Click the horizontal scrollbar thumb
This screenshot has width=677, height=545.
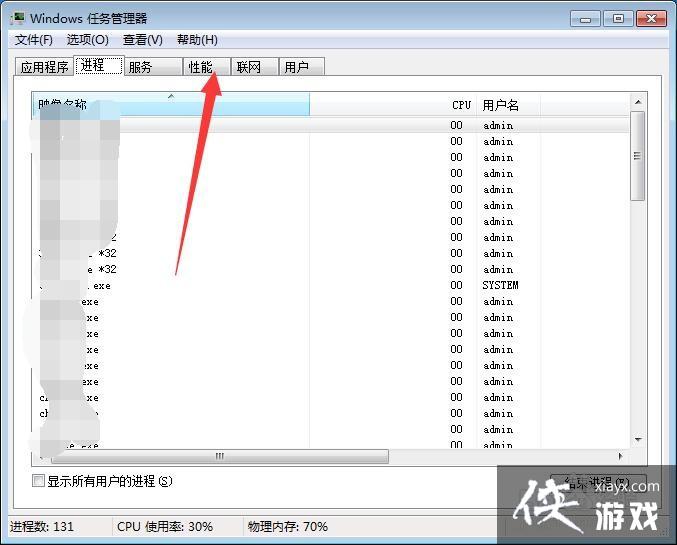point(220,456)
